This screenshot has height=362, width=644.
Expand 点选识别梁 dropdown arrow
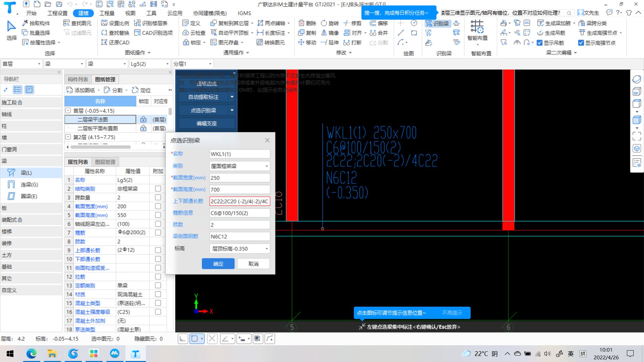pos(232,110)
